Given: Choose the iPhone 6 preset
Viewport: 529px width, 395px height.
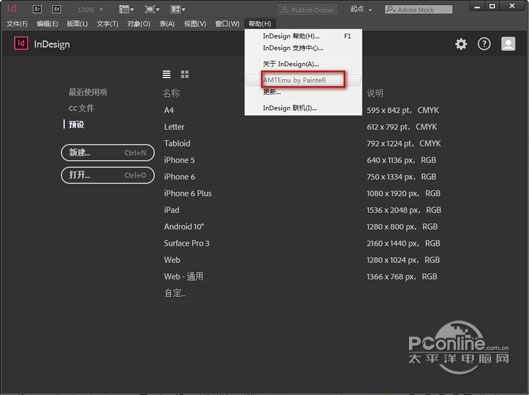Looking at the screenshot, I should [x=179, y=177].
